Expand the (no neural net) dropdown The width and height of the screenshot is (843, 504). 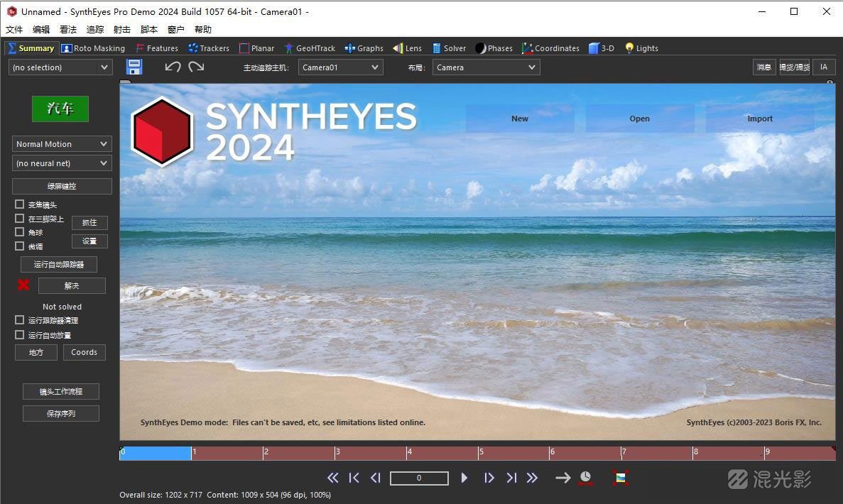point(62,163)
